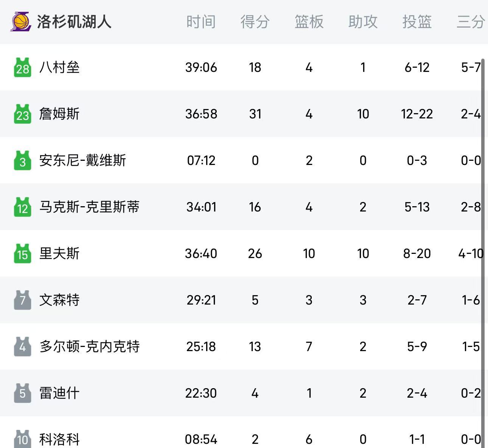The height and width of the screenshot is (448, 488).
Task: Click the gray jersey number 10 icon
Action: click(22, 439)
